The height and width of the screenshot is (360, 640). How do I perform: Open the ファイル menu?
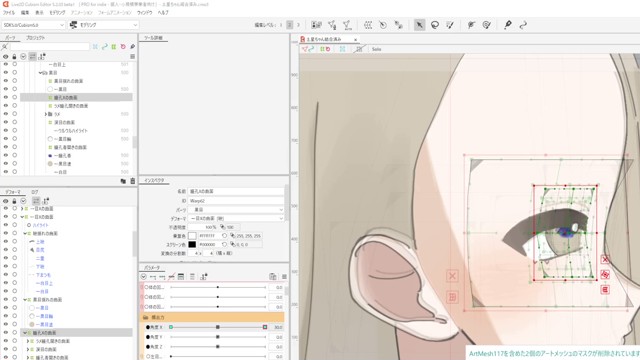(x=9, y=13)
